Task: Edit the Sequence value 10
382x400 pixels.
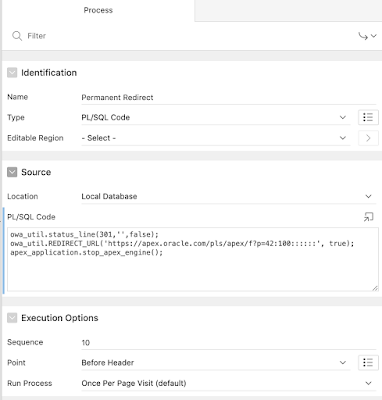Action: point(229,343)
